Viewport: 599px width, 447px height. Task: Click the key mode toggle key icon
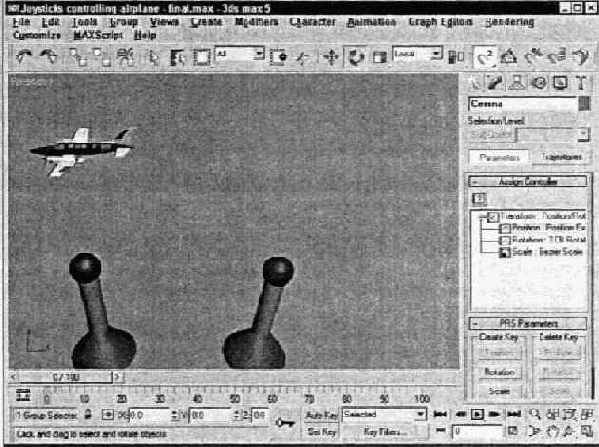pos(285,423)
